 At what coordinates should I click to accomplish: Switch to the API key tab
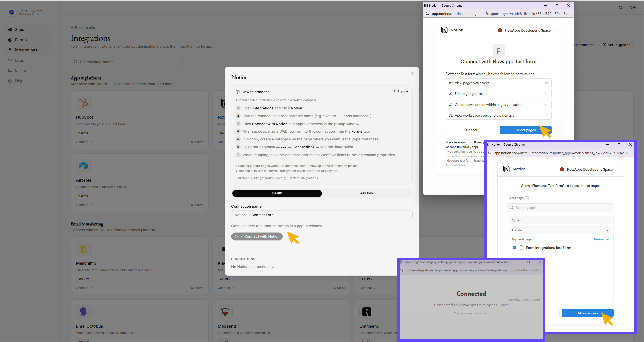coord(367,193)
